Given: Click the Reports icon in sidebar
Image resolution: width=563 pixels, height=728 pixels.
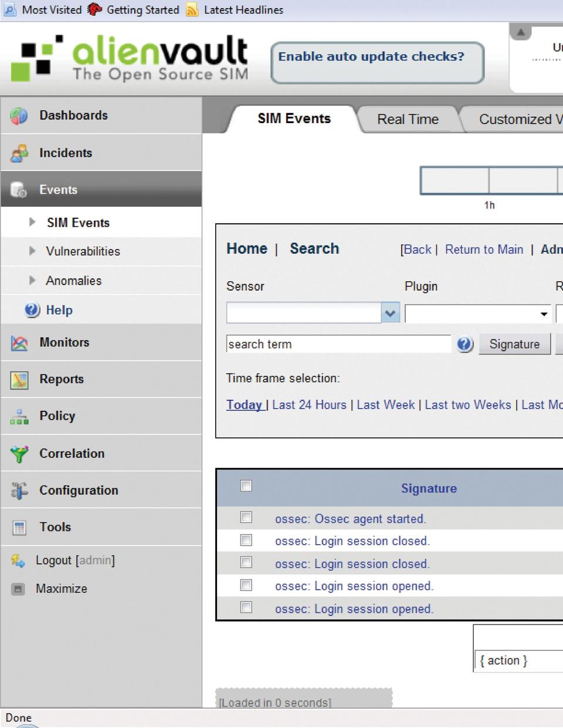Looking at the screenshot, I should [x=19, y=380].
